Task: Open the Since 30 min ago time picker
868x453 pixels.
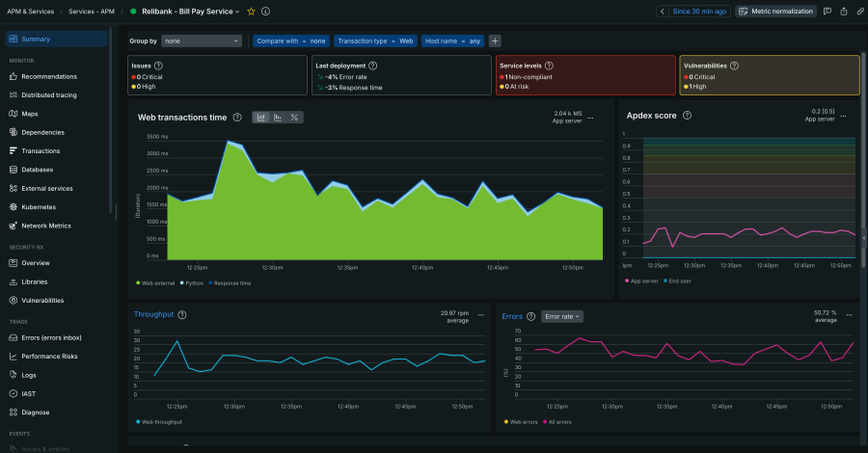Action: (699, 11)
